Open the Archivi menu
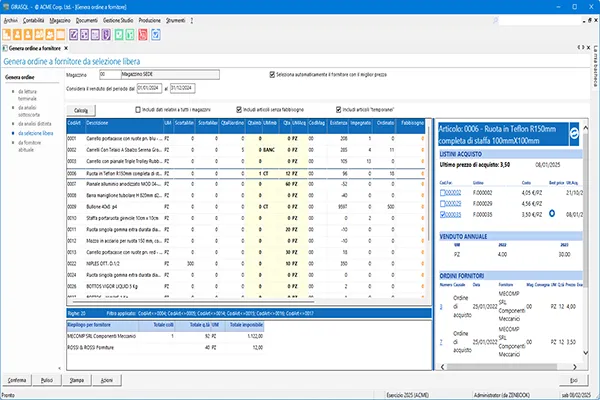The image size is (600, 400). 11,20
